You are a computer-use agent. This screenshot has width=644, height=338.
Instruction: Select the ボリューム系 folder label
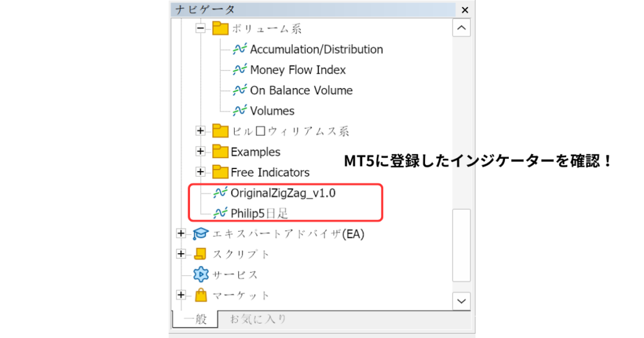pyautogui.click(x=267, y=29)
